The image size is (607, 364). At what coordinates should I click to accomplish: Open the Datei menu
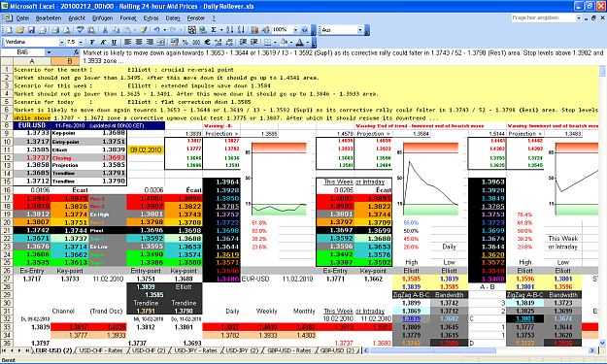tap(22, 17)
